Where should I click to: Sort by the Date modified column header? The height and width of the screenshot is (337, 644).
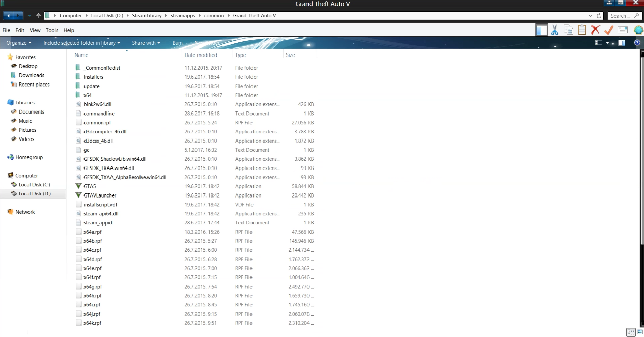pyautogui.click(x=201, y=55)
